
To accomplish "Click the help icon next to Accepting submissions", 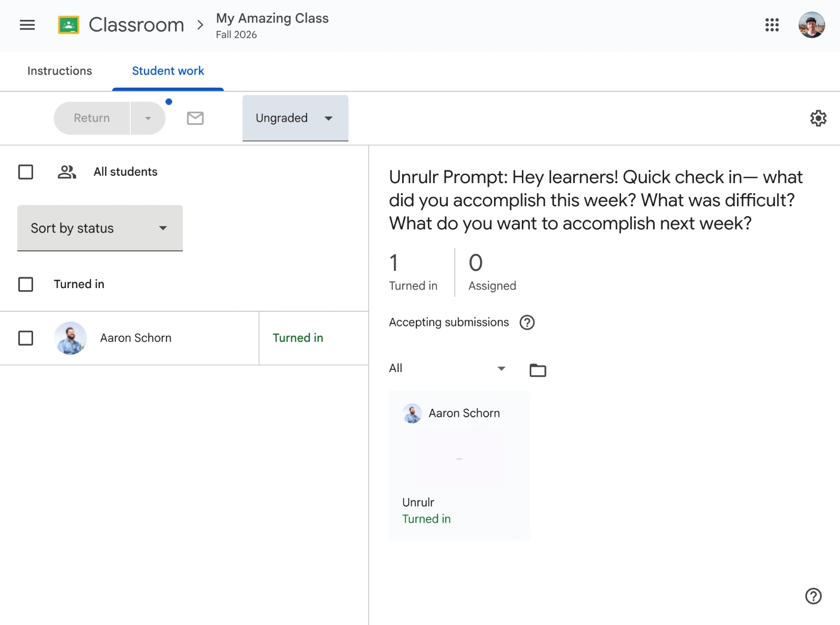I will point(527,322).
